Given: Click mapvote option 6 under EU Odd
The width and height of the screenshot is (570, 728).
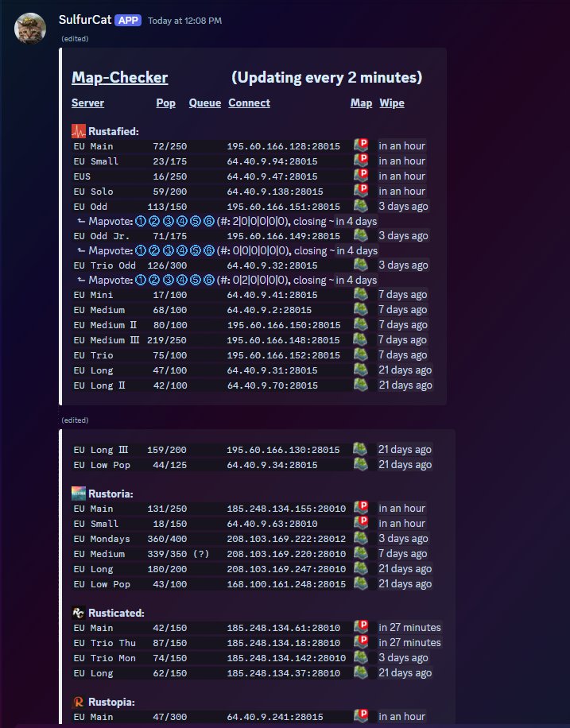Looking at the screenshot, I should [209, 221].
